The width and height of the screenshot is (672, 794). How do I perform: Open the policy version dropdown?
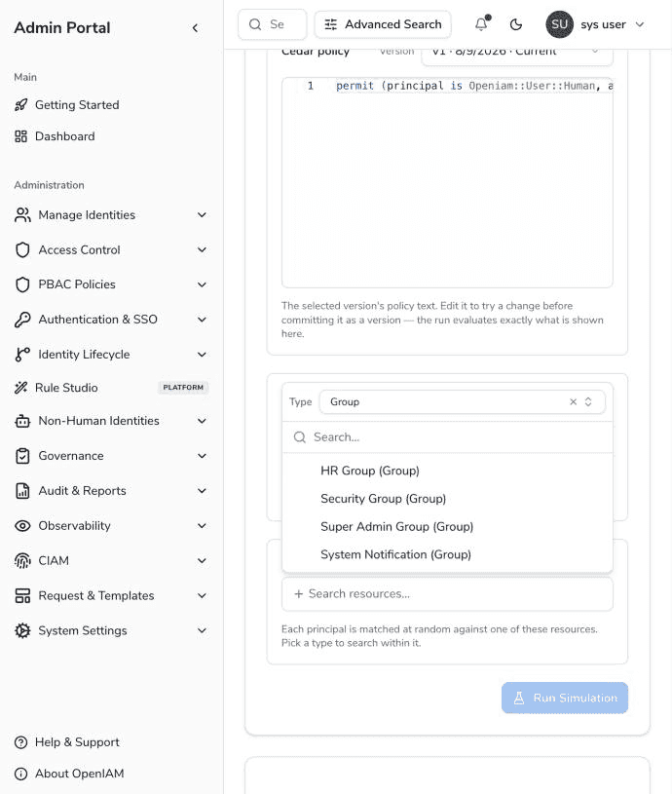coord(516,53)
